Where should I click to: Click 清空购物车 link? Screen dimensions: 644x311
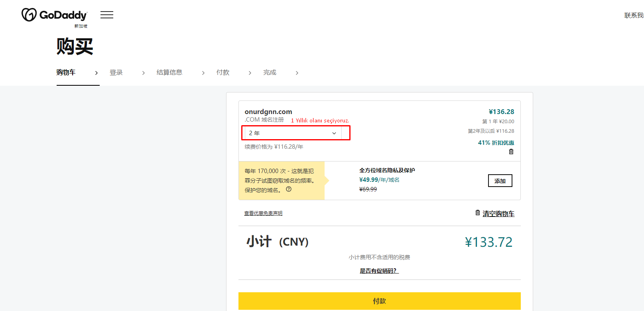click(498, 214)
